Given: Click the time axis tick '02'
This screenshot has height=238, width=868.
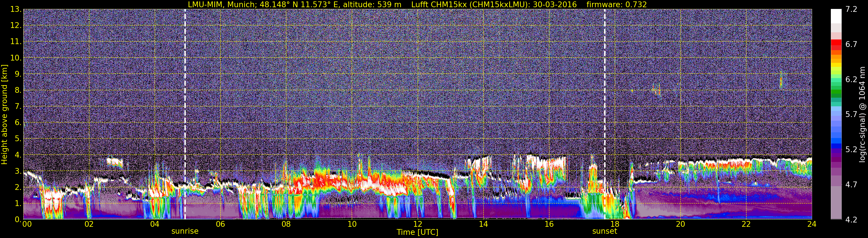Looking at the screenshot, I should (x=89, y=224).
